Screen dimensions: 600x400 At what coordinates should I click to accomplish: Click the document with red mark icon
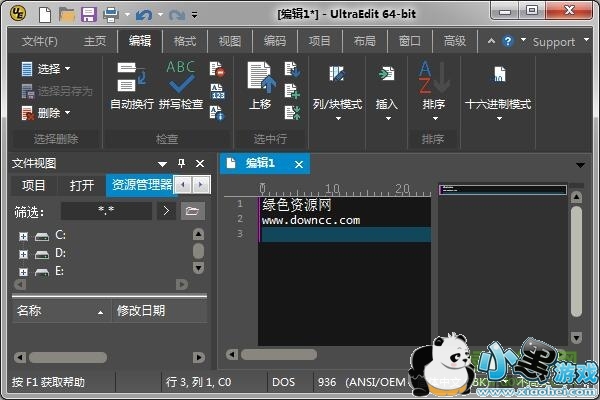pos(217,70)
